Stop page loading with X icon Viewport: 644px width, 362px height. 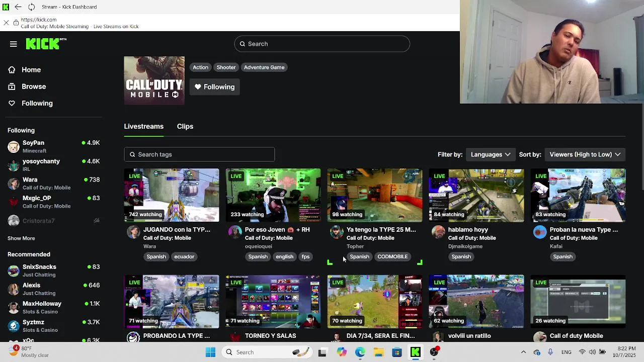[6, 23]
